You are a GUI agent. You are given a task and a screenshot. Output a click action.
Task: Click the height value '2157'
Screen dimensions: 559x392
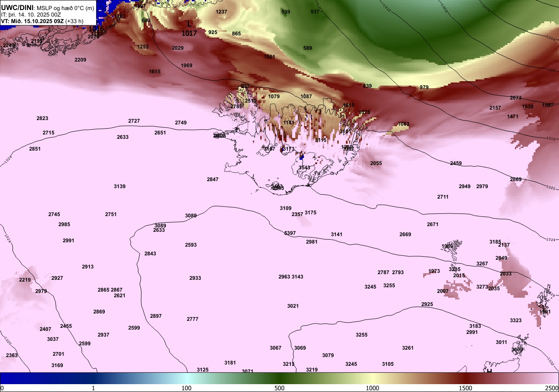pos(495,108)
